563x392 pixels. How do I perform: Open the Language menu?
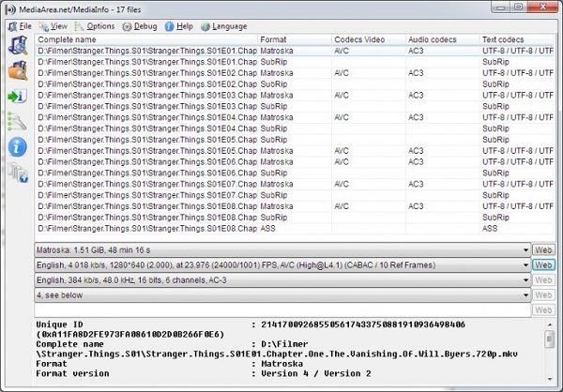click(224, 26)
